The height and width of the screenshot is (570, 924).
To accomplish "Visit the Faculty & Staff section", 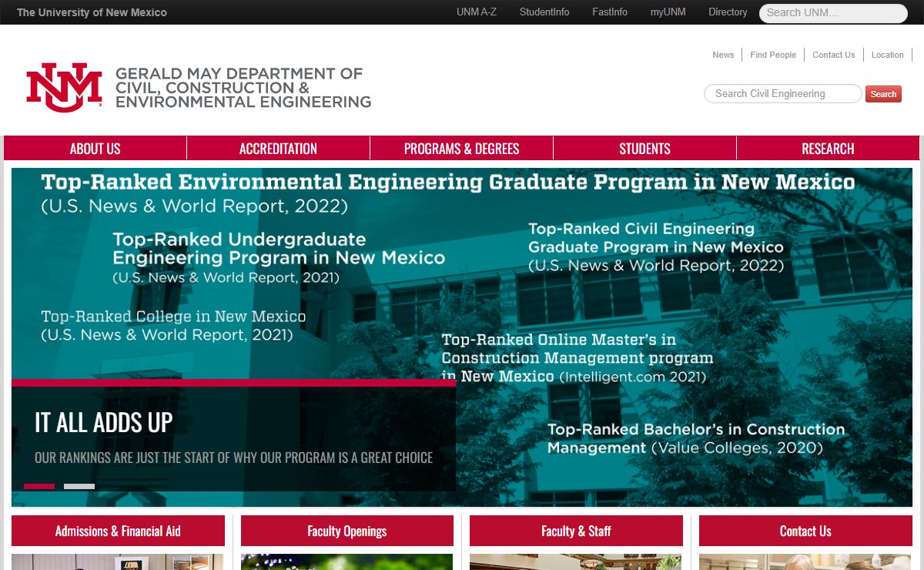I will point(576,531).
